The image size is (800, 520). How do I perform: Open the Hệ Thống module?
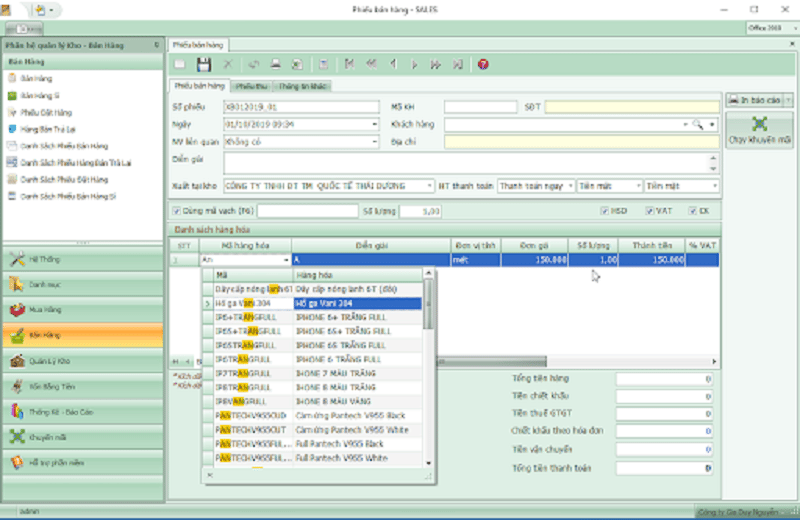pyautogui.click(x=83, y=259)
